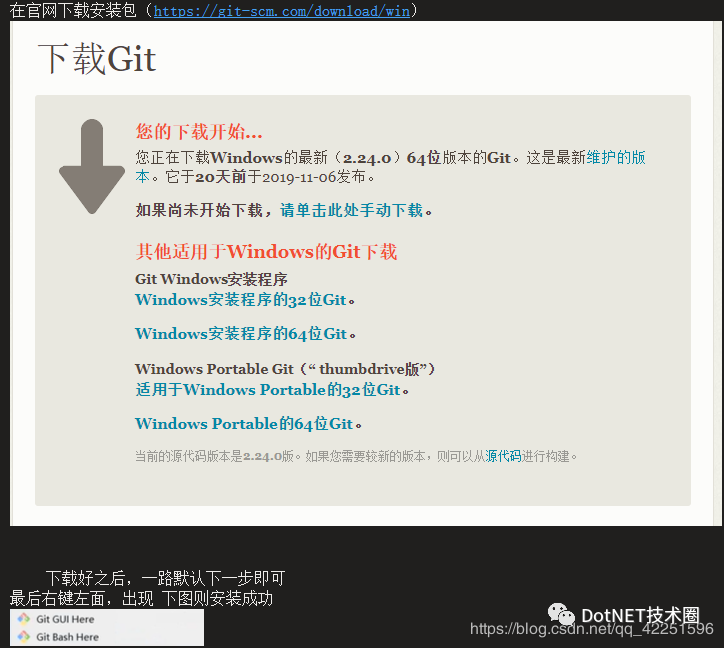
Task: Click the 源代码 source code link
Action: [x=503, y=456]
